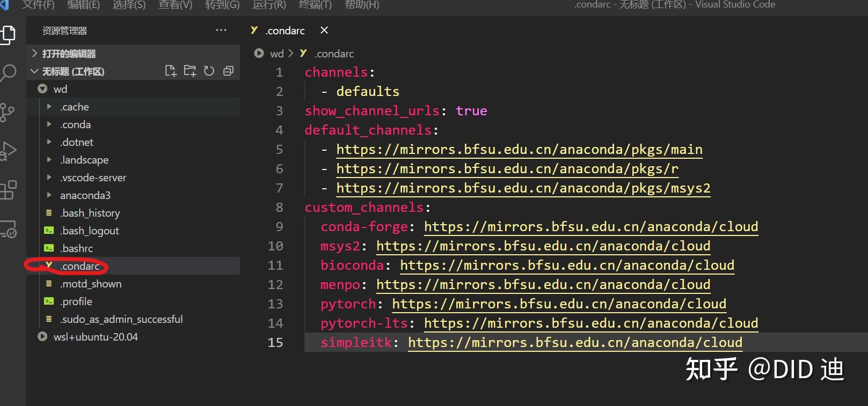Open the Search activity bar icon
The height and width of the screenshot is (406, 868).
pos(8,73)
